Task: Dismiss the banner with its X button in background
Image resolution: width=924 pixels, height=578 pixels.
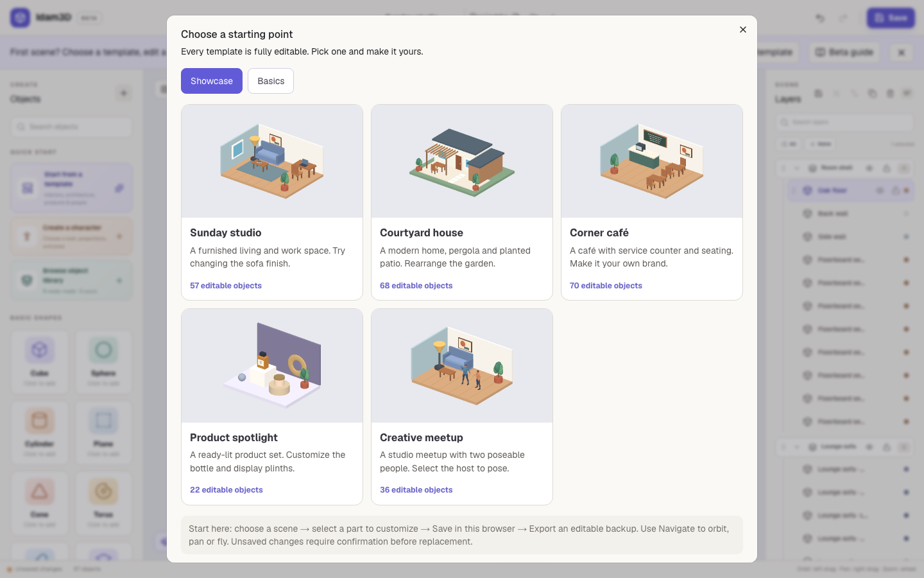Action: [901, 52]
